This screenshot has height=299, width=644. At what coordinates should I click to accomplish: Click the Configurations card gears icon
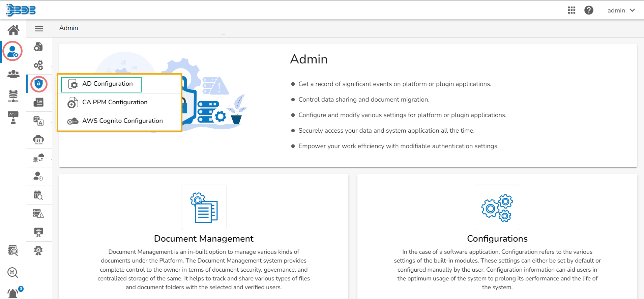(x=497, y=207)
